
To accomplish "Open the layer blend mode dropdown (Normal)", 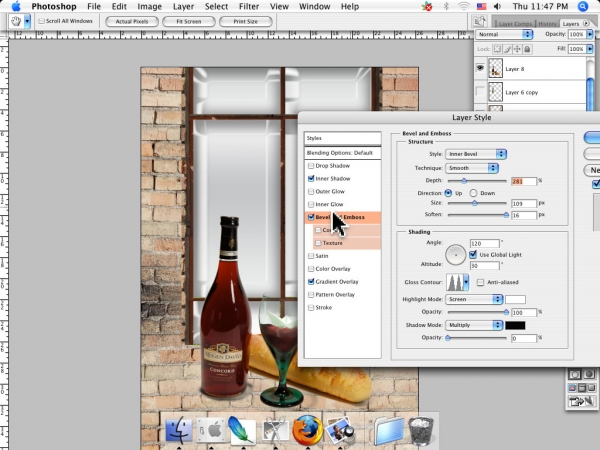I will 504,34.
